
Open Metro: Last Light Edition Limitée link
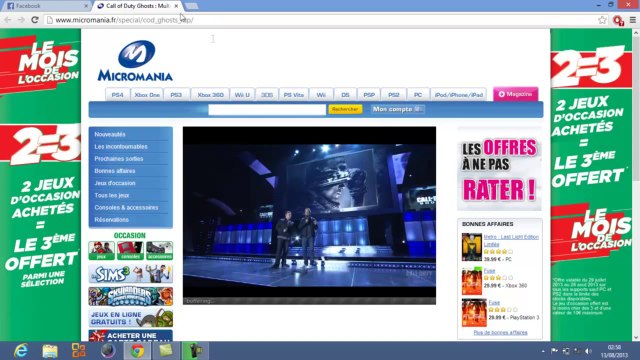point(511,240)
